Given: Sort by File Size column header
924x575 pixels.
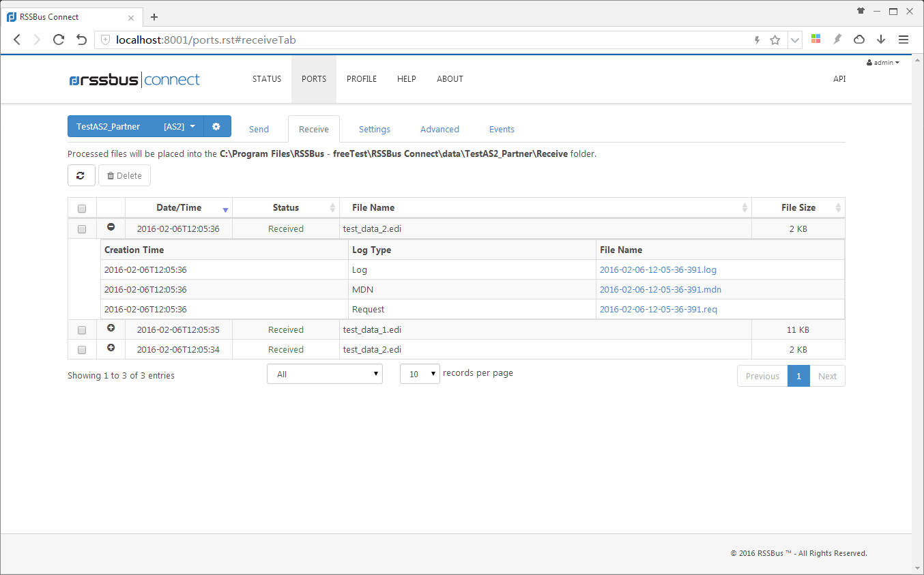Looking at the screenshot, I should click(798, 207).
